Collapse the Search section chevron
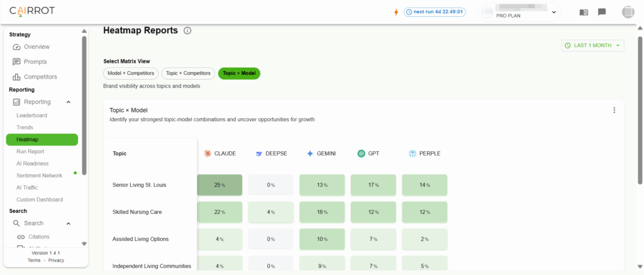The image size is (644, 275). (x=69, y=224)
